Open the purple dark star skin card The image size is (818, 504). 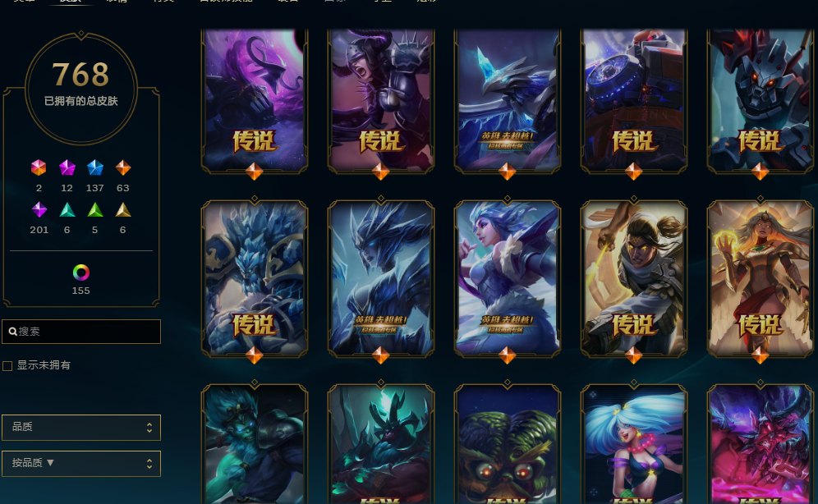[x=255, y=100]
